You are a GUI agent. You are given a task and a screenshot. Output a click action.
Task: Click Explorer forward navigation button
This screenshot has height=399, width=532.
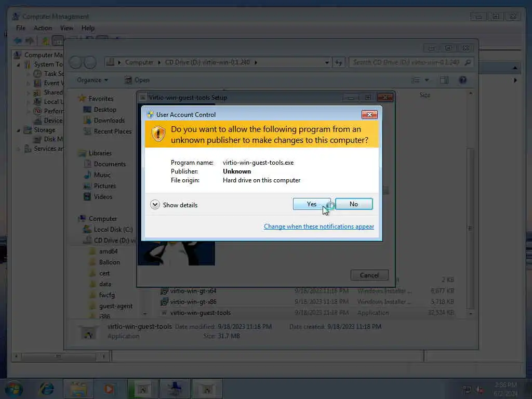point(90,62)
